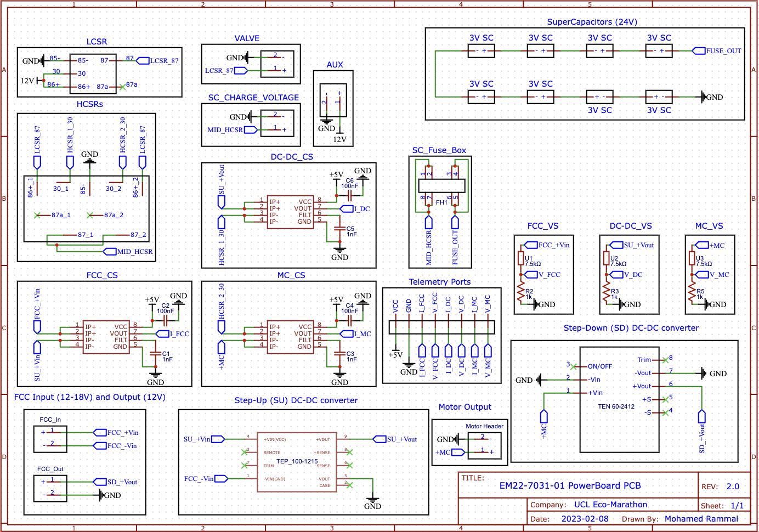Click the SC_Fuse_Box title
The height and width of the screenshot is (532, 759).
coord(439,150)
